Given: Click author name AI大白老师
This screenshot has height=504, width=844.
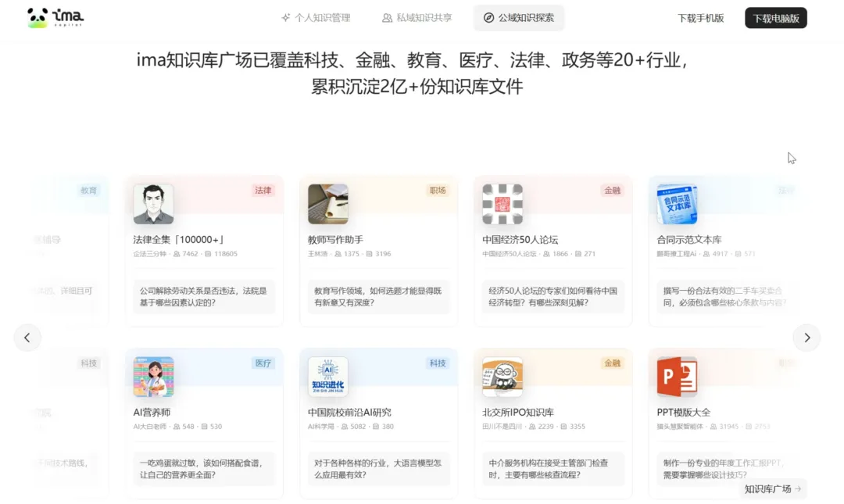Looking at the screenshot, I should click(x=150, y=427).
